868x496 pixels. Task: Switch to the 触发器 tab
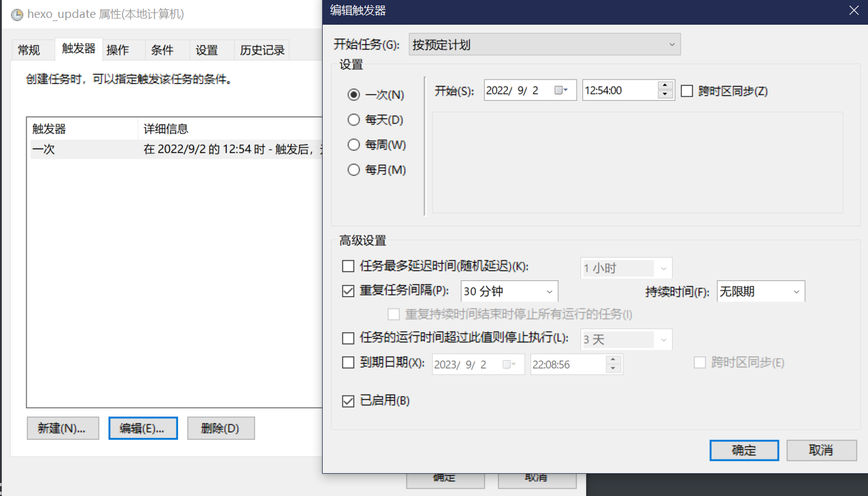point(79,48)
